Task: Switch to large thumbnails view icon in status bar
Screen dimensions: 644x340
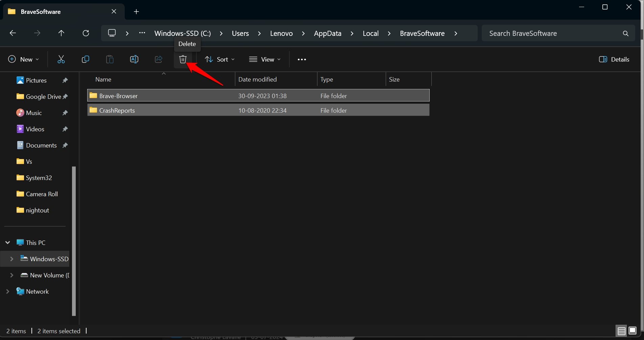Action: 633,331
